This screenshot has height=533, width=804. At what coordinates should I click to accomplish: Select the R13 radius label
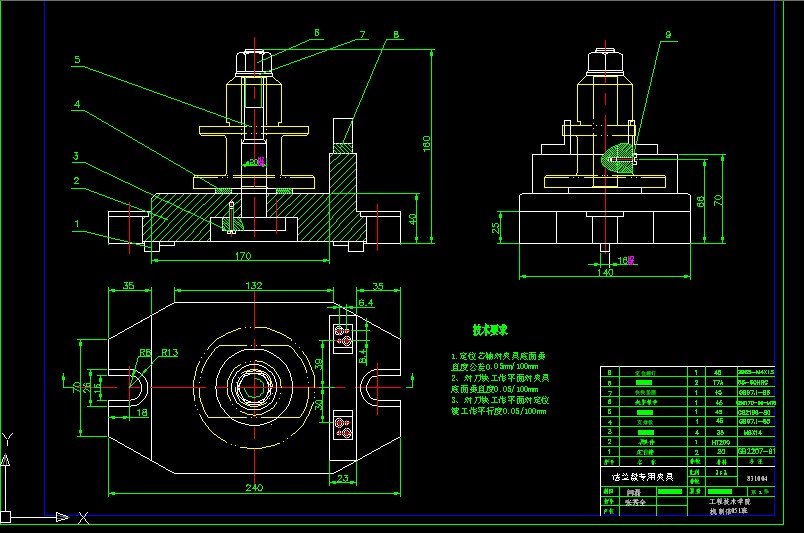pyautogui.click(x=168, y=352)
